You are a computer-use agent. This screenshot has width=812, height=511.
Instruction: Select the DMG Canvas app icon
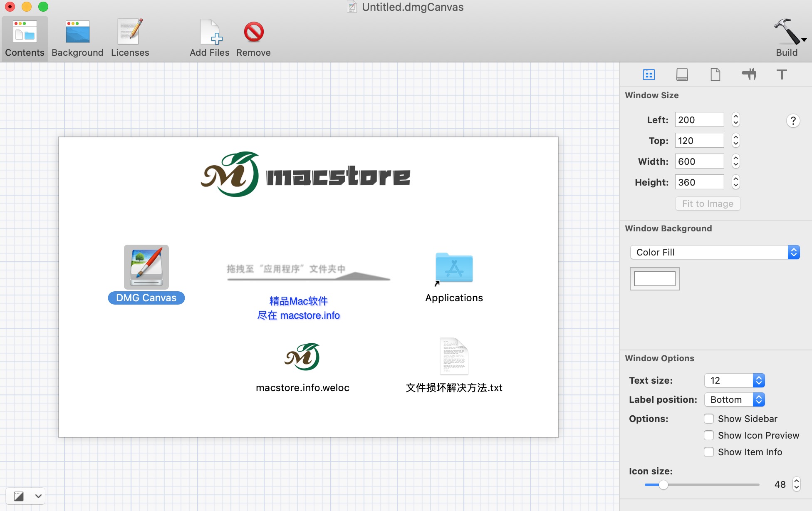[x=146, y=267]
